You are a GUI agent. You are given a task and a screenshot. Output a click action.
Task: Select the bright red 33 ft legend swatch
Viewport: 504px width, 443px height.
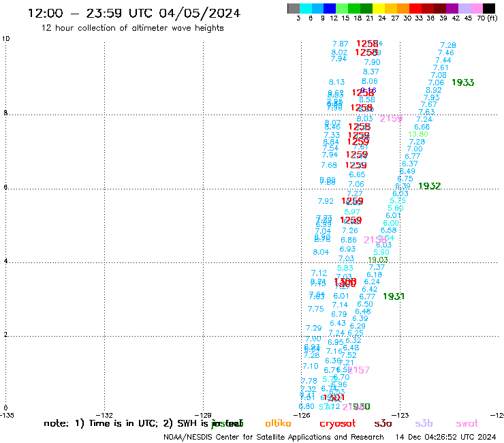click(x=415, y=8)
